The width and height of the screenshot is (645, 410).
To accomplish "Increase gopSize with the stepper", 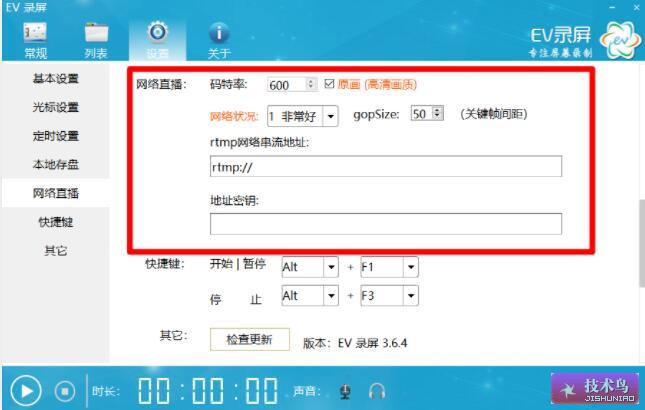I will coord(439,110).
